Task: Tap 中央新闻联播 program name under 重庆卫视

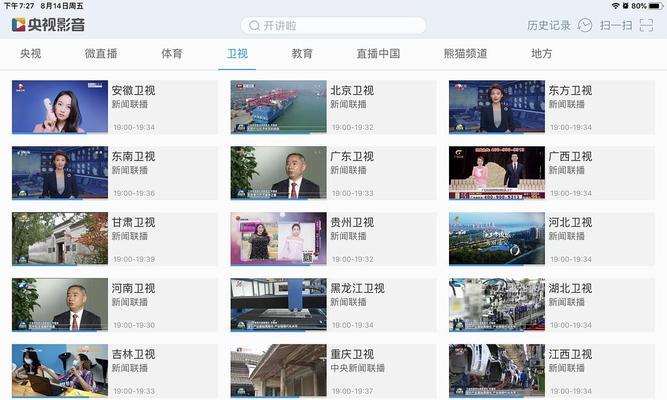Action: (358, 368)
